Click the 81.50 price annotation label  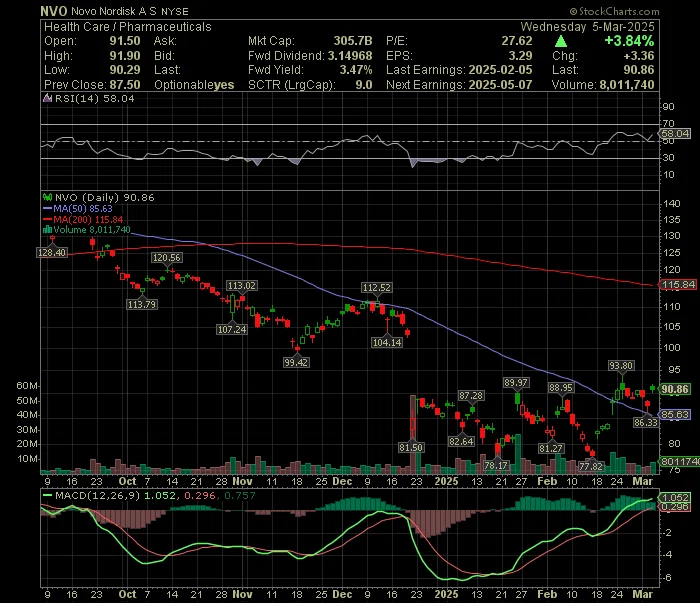(411, 448)
